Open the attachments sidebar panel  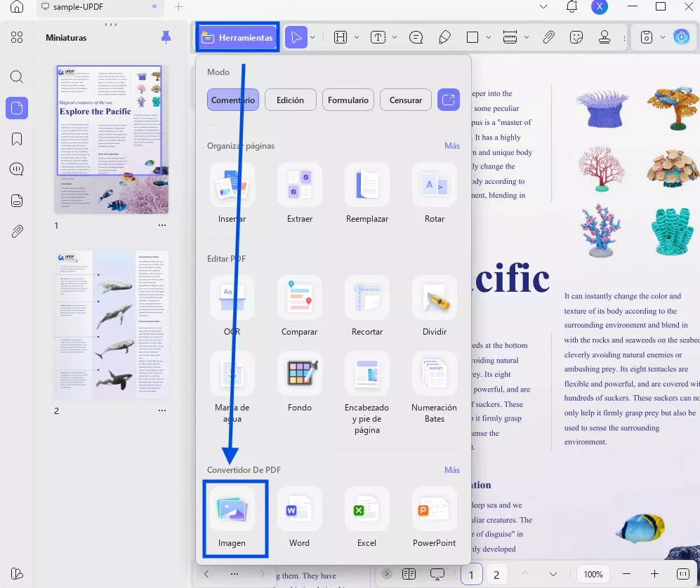(17, 231)
